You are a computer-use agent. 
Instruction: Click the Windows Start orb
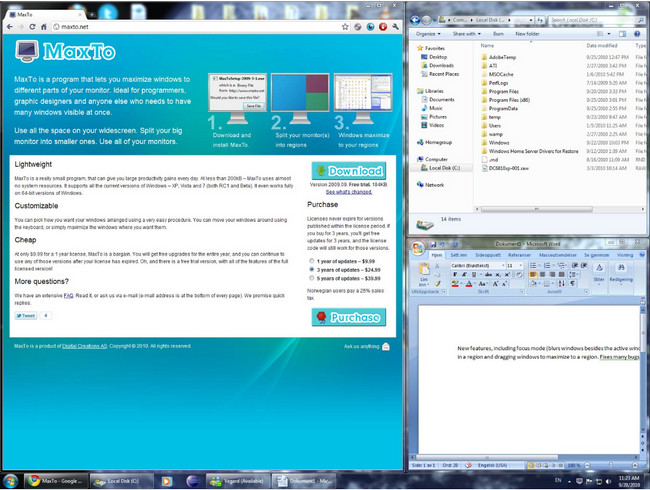click(13, 480)
